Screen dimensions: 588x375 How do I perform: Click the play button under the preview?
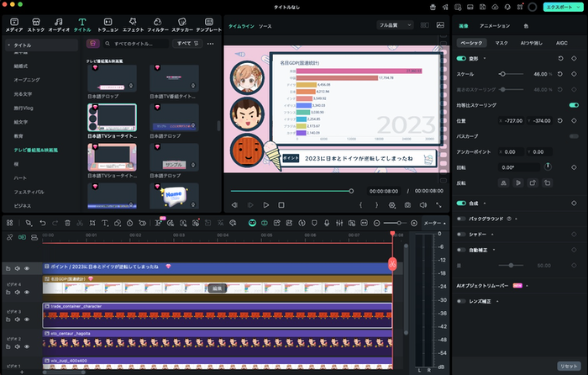(266, 204)
